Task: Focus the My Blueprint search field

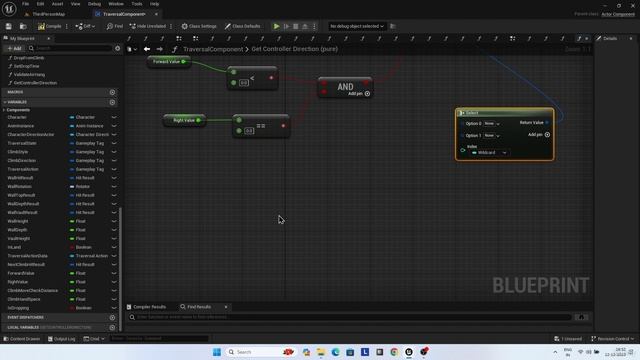Action: click(x=70, y=48)
